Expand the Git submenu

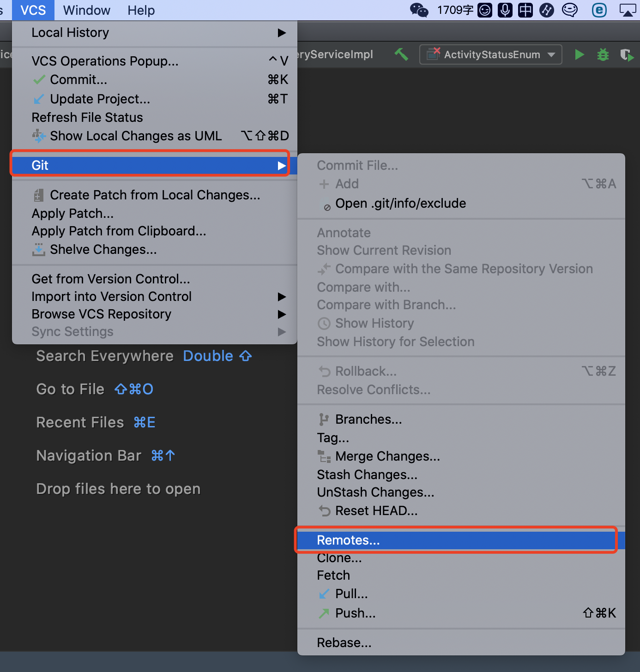point(155,165)
